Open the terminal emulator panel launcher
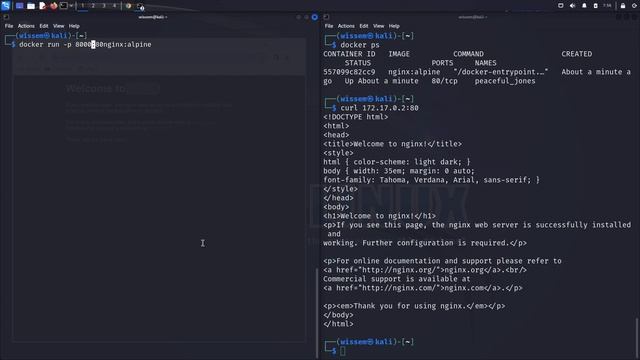Image resolution: width=640 pixels, height=360 pixels. tap(64, 6)
